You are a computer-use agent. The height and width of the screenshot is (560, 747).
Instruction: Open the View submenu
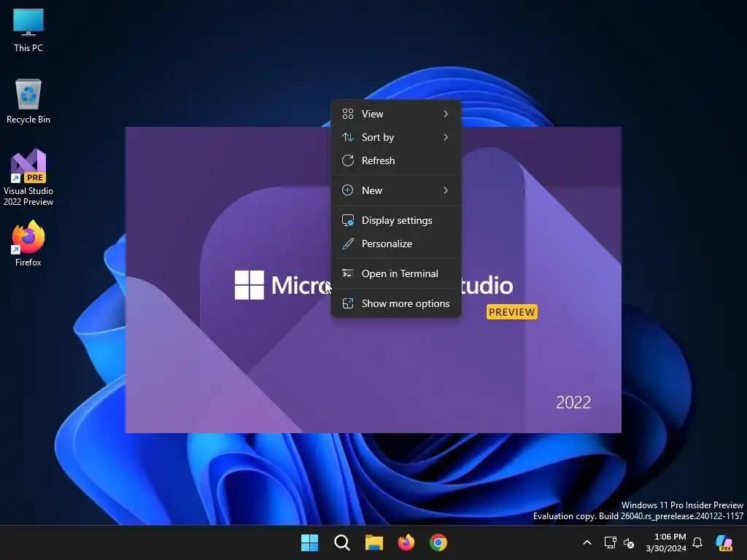[396, 114]
